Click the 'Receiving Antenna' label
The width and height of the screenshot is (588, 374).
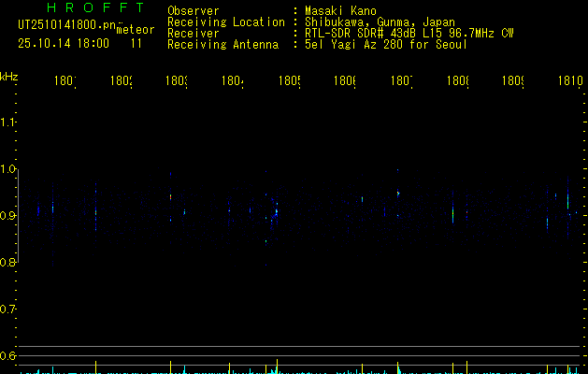click(x=223, y=45)
